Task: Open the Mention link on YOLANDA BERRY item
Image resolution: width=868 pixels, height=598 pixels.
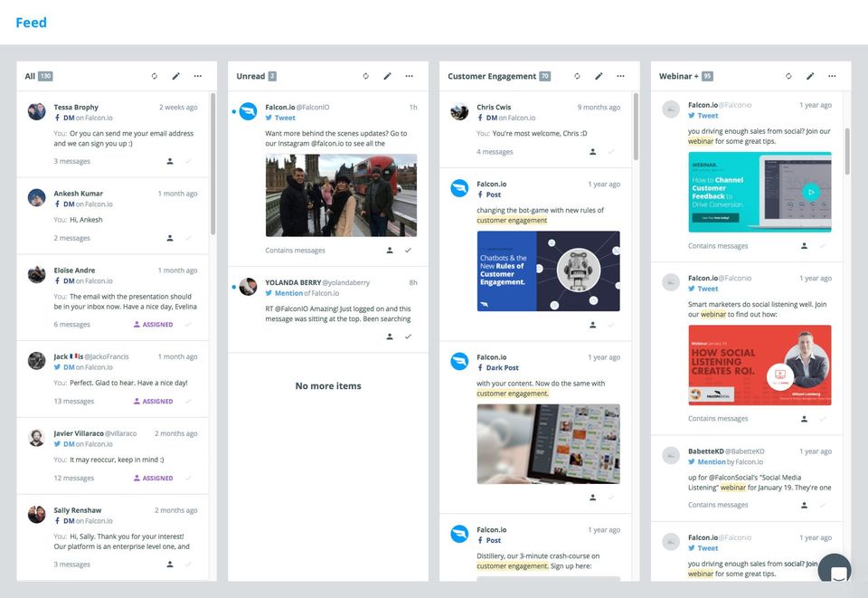Action: [x=288, y=293]
